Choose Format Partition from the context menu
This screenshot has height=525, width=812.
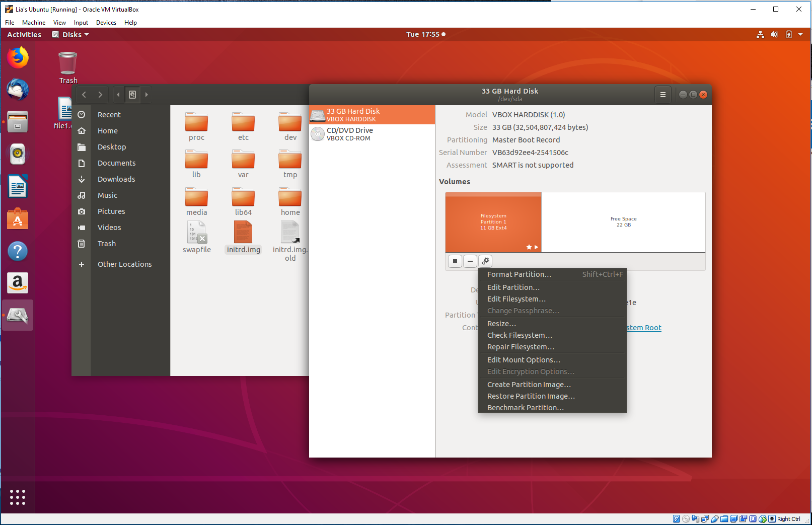pyautogui.click(x=518, y=274)
